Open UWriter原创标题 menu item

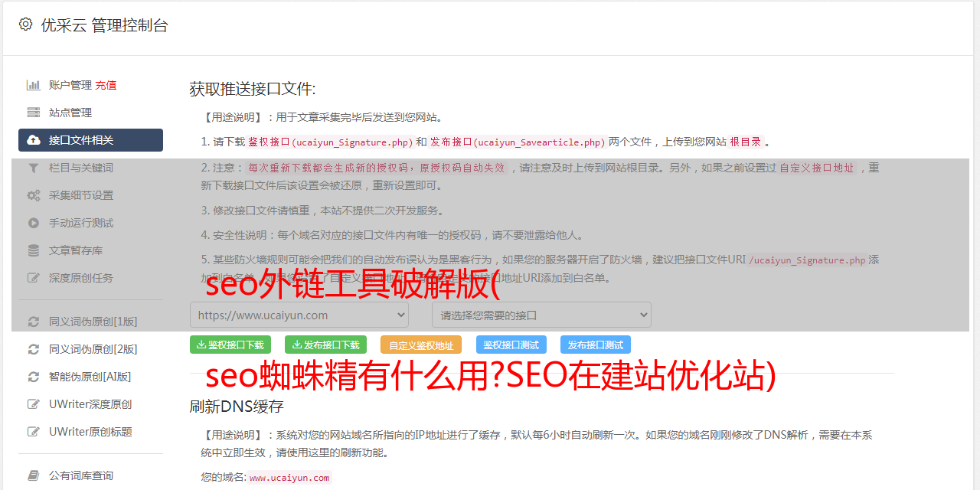[90, 432]
